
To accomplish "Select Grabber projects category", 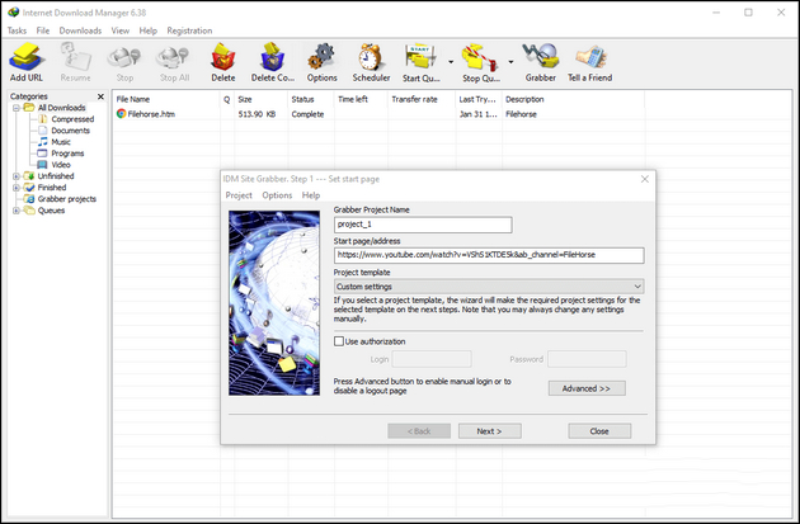I will point(60,199).
